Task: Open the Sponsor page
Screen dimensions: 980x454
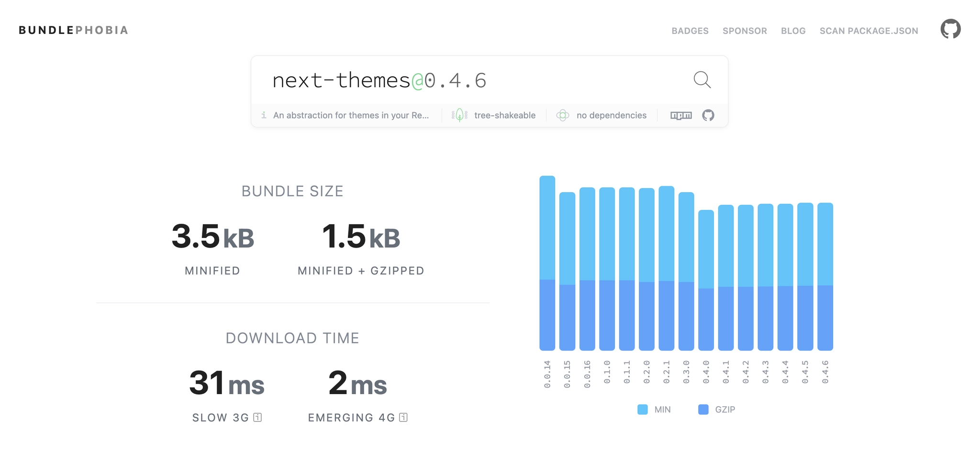Action: (x=745, y=31)
